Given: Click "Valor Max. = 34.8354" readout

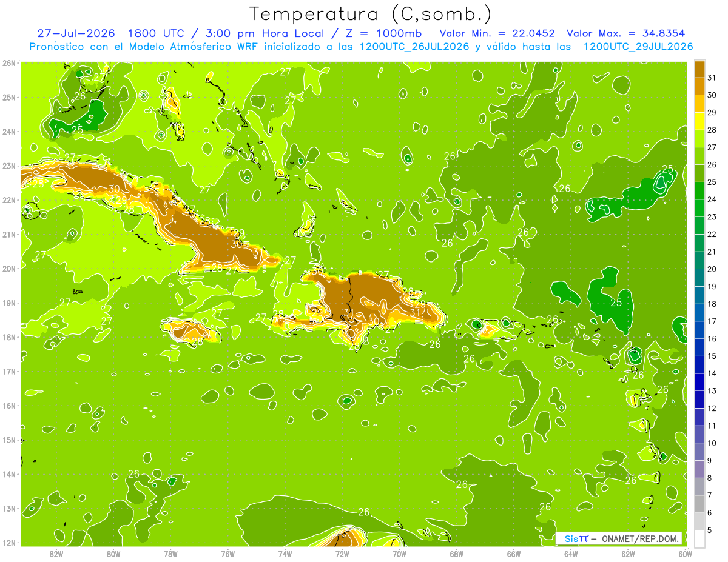Looking at the screenshot, I should click(x=627, y=33).
